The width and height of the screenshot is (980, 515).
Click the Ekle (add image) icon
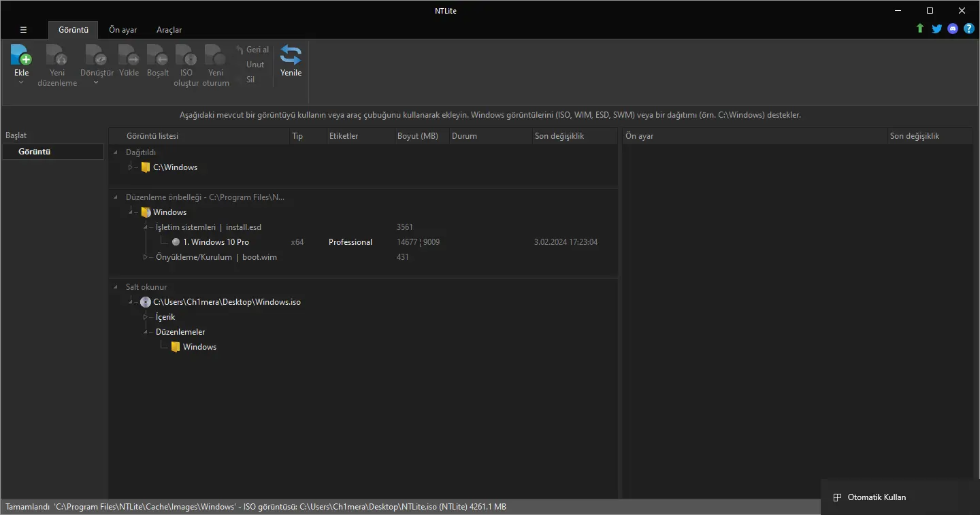point(21,55)
